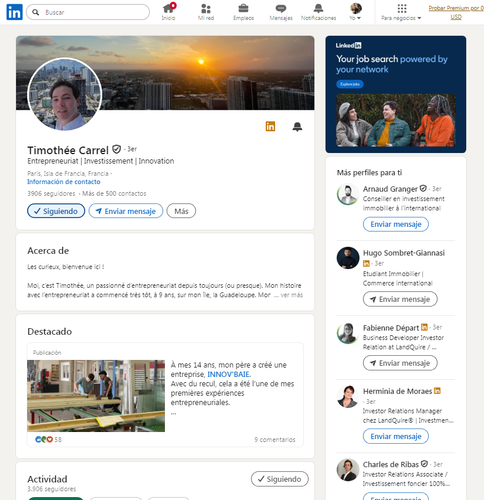Click the Acerca de heading
This screenshot has height=500, width=484.
click(48, 251)
